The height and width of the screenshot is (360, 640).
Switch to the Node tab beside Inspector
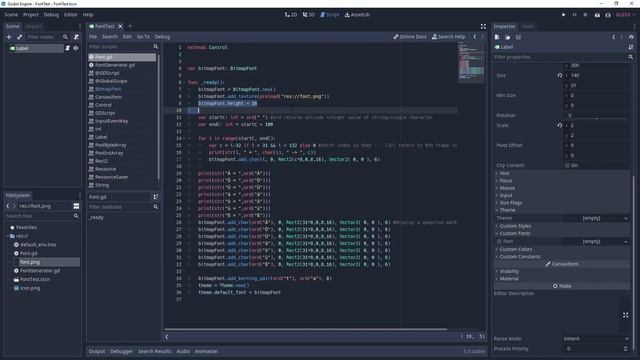(528, 26)
